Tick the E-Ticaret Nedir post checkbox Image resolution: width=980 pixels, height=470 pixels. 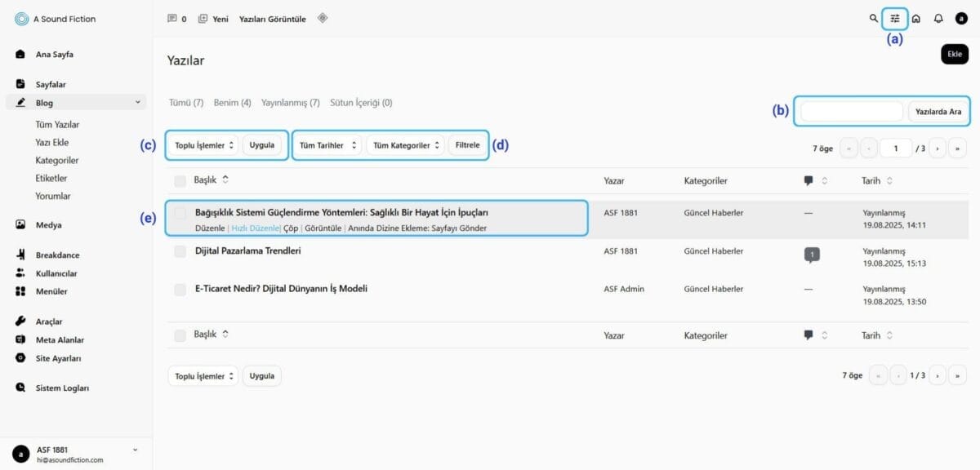coord(180,289)
